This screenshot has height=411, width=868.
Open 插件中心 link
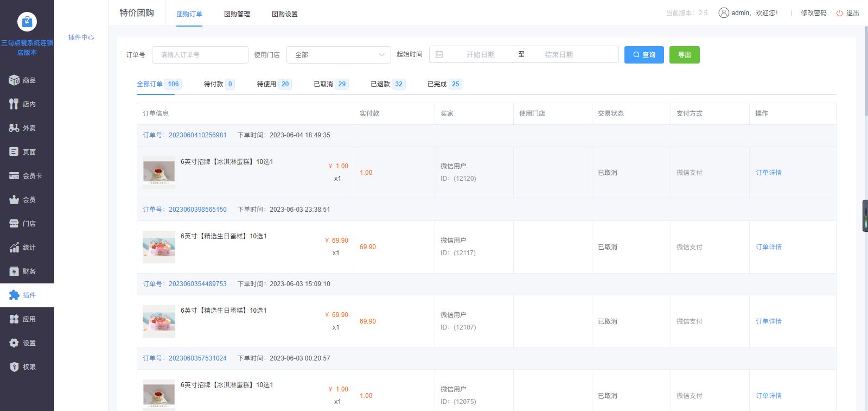click(81, 37)
